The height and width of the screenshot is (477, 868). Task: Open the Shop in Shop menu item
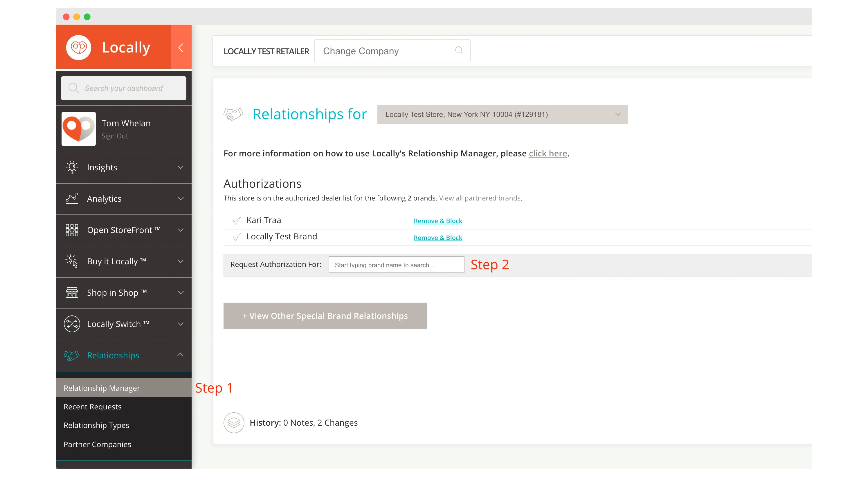(x=124, y=293)
